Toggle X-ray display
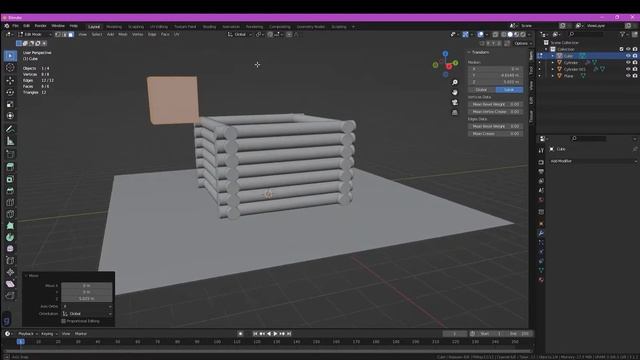Screen dimensions: 640x360 coord(495,35)
